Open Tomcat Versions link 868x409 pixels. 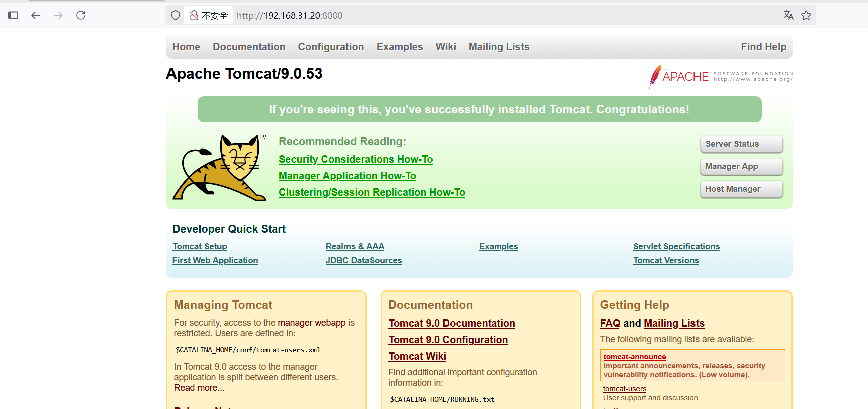click(x=666, y=261)
